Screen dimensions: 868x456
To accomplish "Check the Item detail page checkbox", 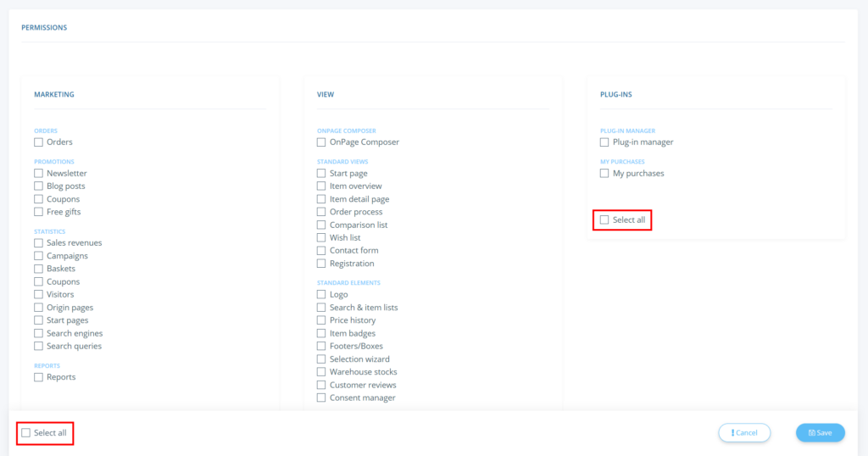I will click(321, 198).
